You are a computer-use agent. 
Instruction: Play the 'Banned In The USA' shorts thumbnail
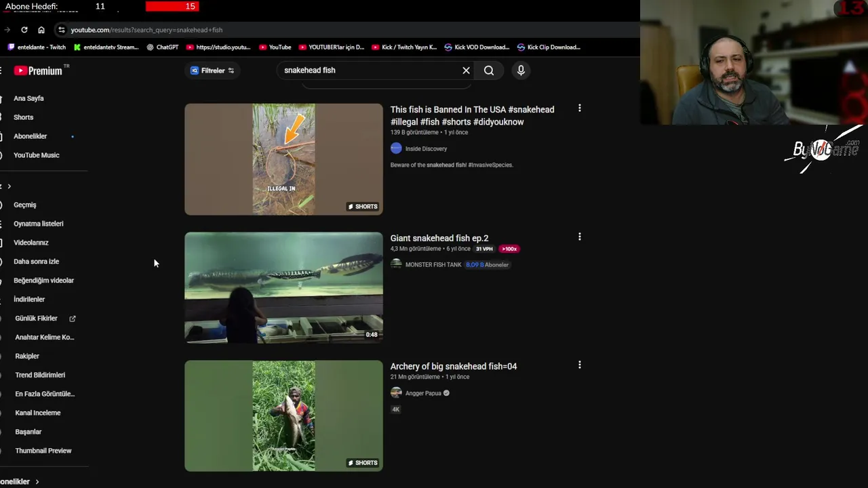283,159
